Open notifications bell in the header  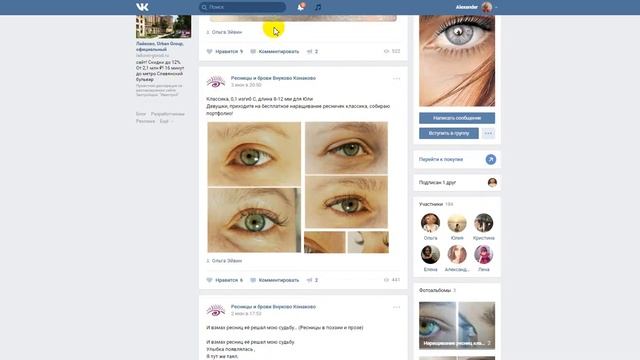point(301,7)
